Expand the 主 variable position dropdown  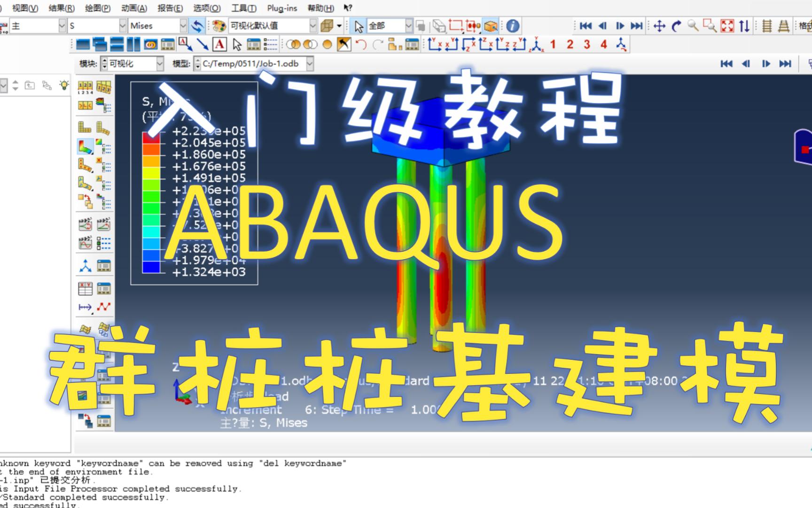(x=62, y=26)
